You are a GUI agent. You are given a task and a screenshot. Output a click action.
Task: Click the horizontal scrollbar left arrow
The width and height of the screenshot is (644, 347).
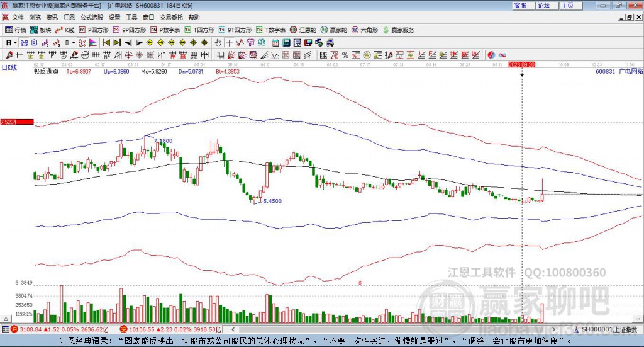pos(233,329)
